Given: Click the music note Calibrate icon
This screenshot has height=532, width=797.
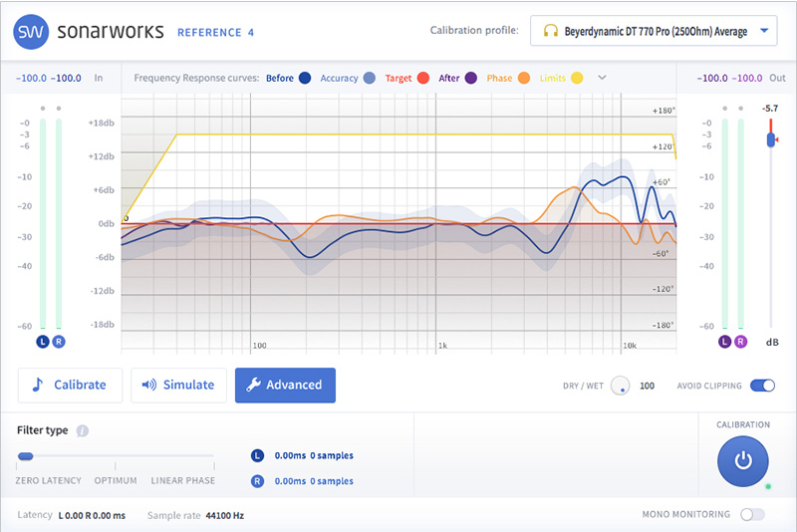Looking at the screenshot, I should [38, 385].
